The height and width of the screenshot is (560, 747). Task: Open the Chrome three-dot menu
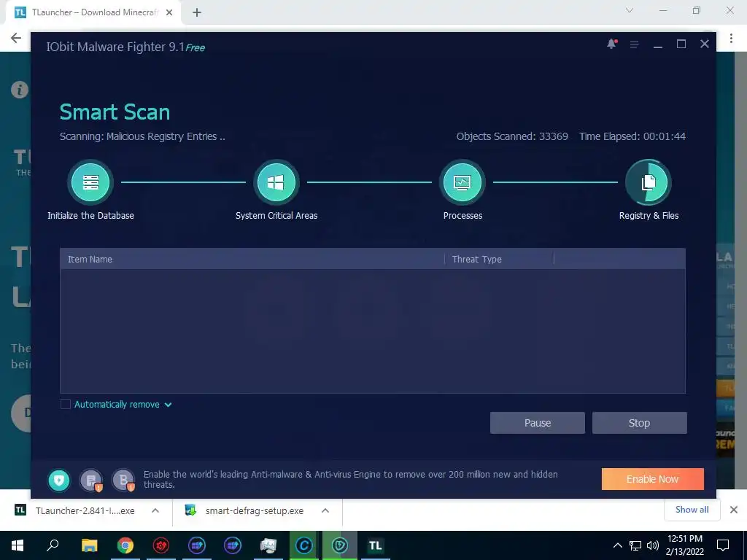[731, 38]
